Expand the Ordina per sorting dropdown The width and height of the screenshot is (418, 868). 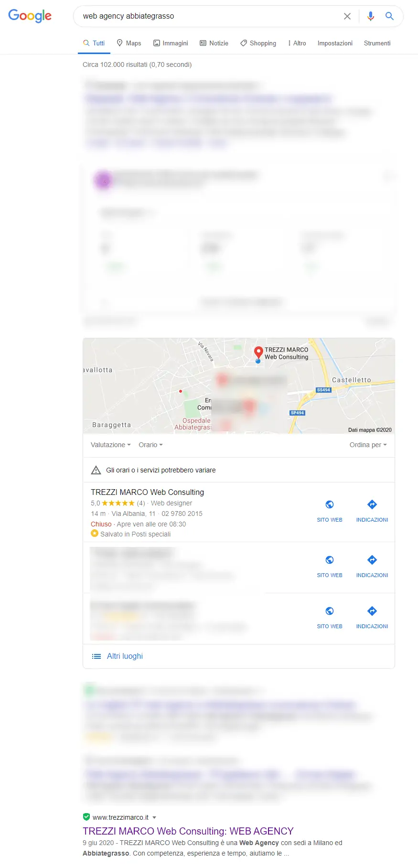click(368, 445)
